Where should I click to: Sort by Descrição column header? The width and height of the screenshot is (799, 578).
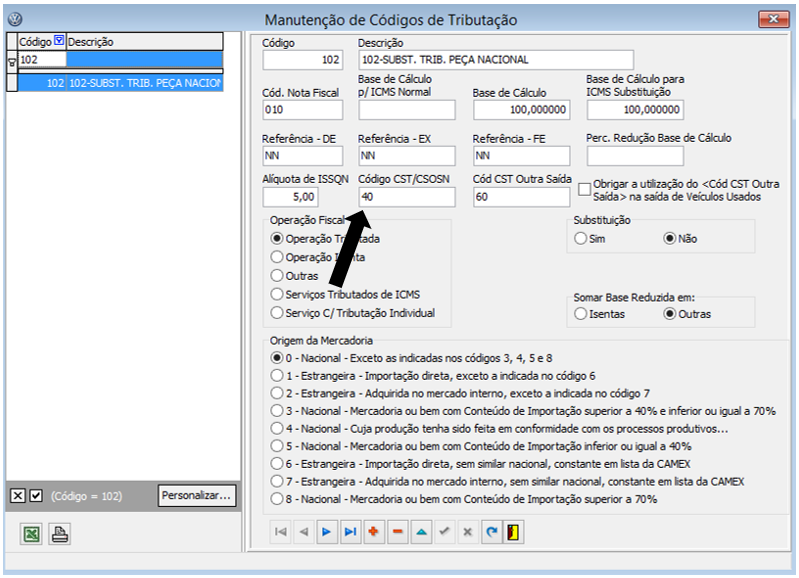click(x=145, y=42)
